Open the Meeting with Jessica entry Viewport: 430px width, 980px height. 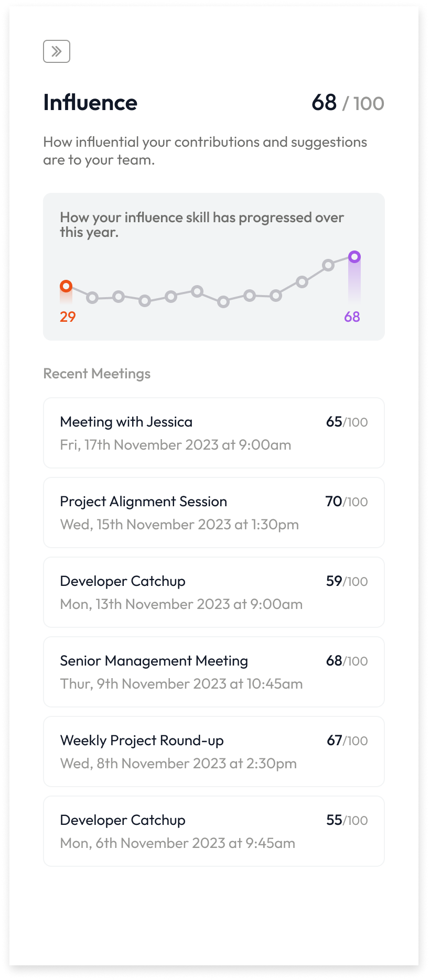213,433
